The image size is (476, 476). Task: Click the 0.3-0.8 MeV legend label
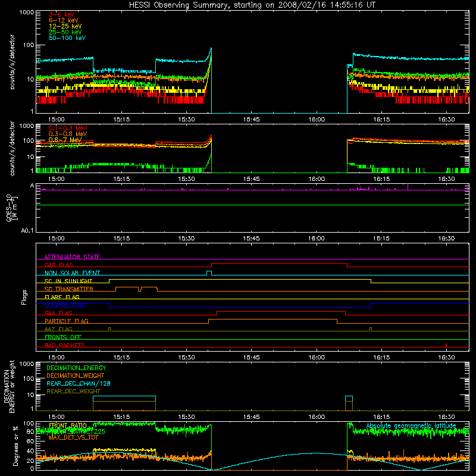pyautogui.click(x=68, y=134)
